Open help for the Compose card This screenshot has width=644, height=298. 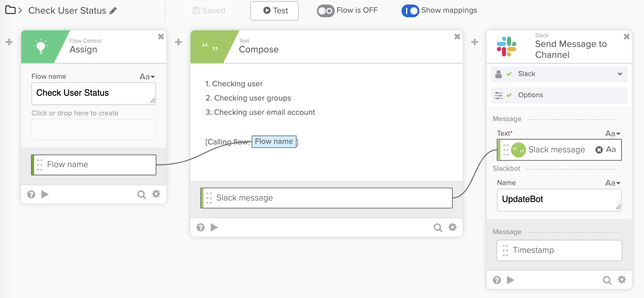pos(200,227)
